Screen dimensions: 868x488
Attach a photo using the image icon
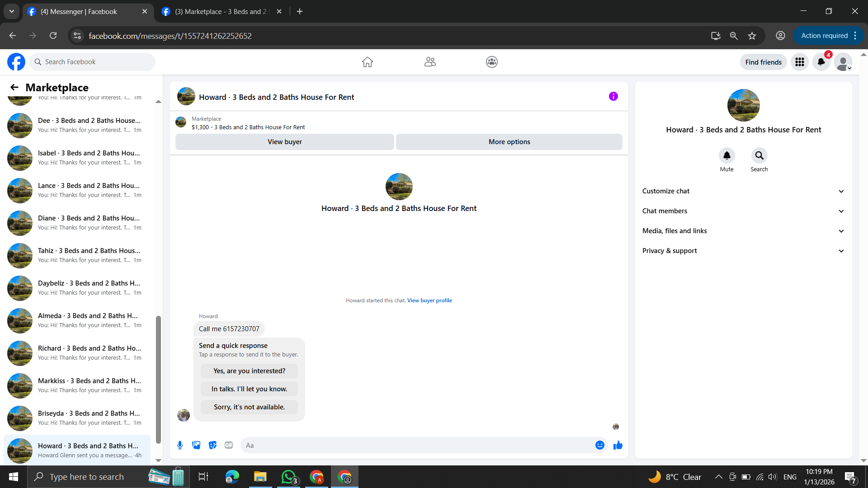(196, 445)
